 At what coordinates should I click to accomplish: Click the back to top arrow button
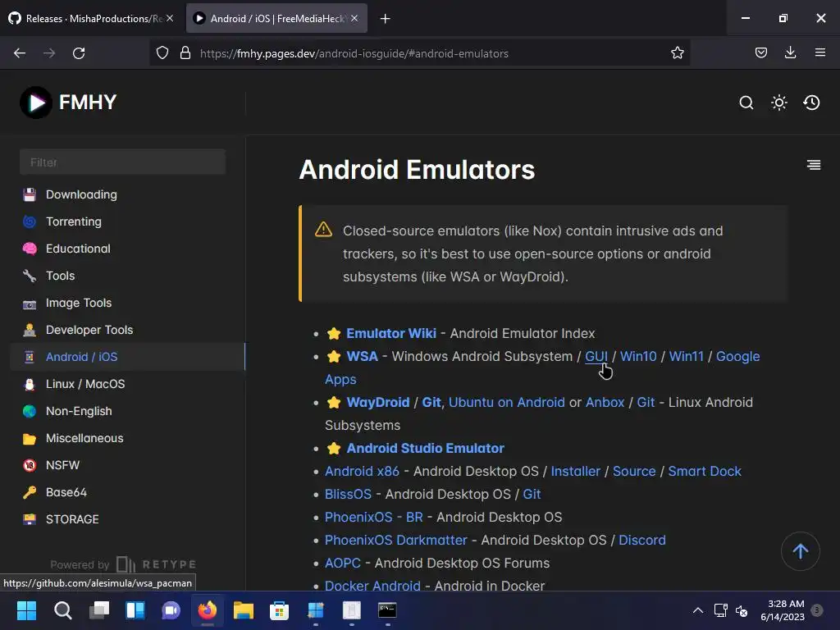click(801, 550)
